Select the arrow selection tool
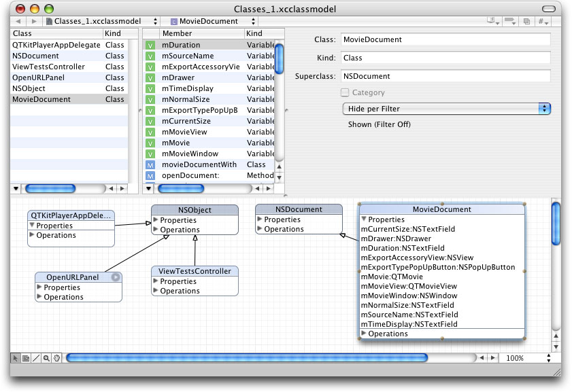This screenshot has width=572, height=392. [15, 358]
